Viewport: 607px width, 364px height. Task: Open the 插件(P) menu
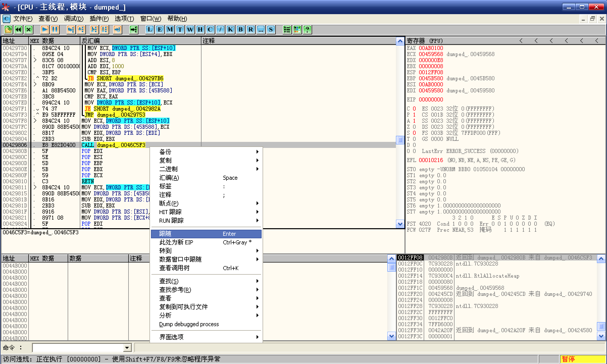pyautogui.click(x=99, y=19)
